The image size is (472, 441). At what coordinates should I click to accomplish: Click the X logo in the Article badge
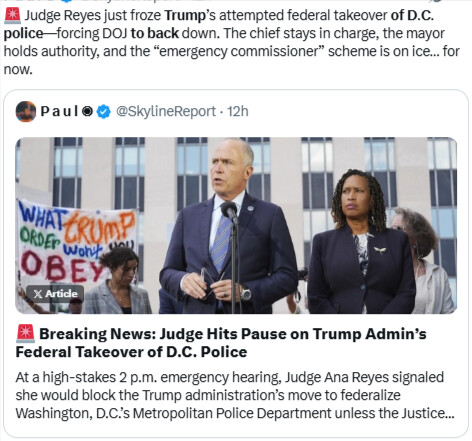38,294
